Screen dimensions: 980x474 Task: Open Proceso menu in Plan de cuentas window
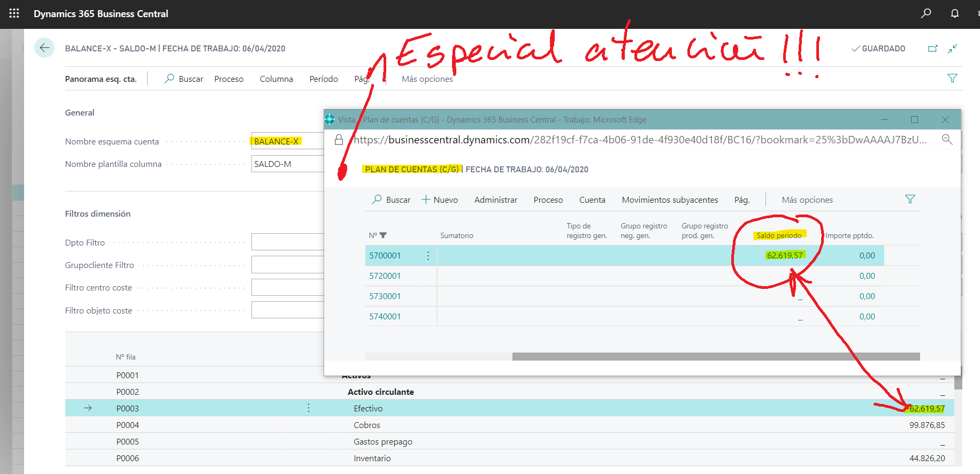548,200
